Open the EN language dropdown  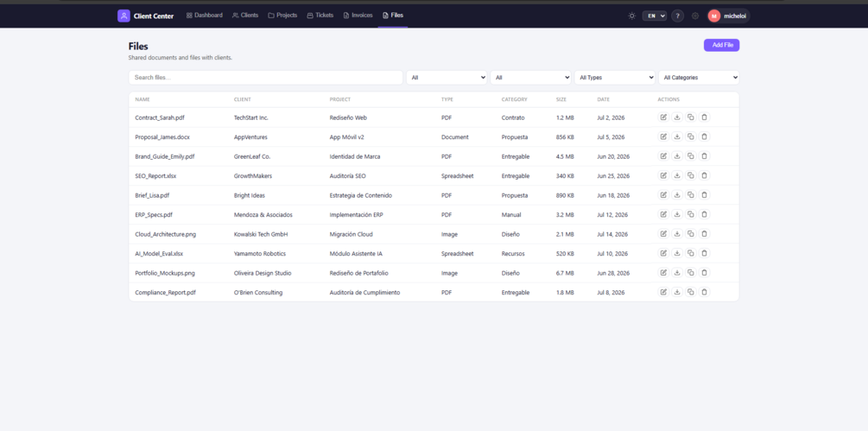(x=655, y=16)
